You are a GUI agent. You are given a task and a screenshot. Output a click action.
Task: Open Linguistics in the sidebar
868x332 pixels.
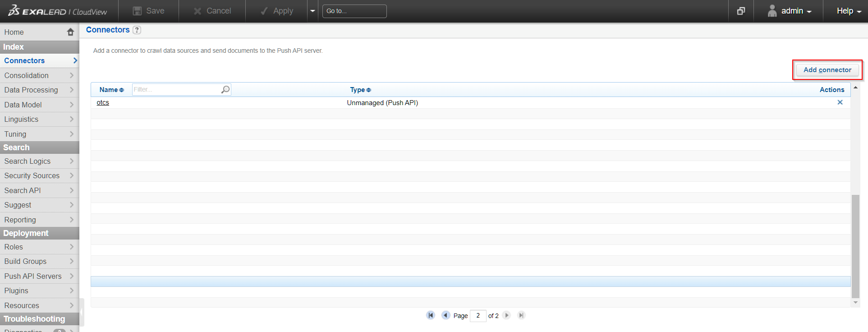tap(40, 119)
